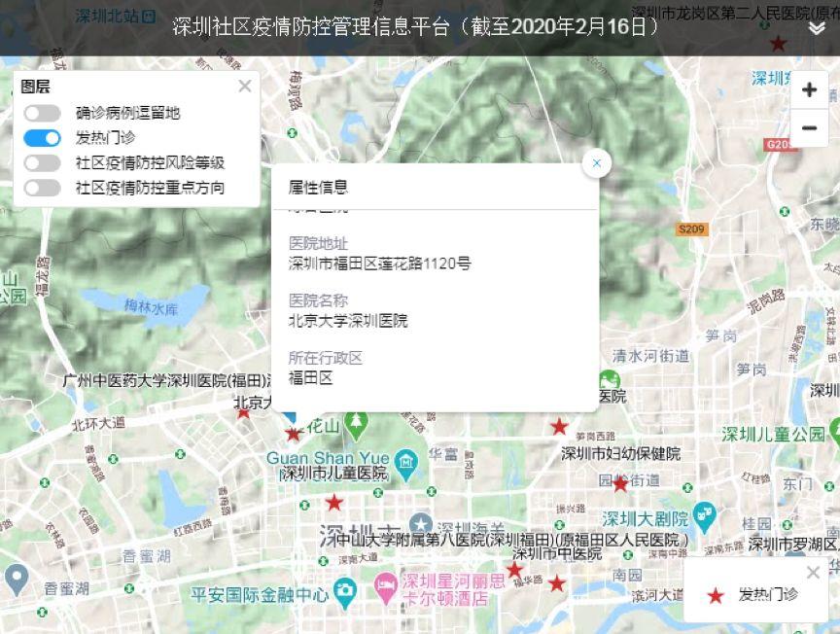
Task: Close the 属性信息 popup
Action: click(597, 163)
